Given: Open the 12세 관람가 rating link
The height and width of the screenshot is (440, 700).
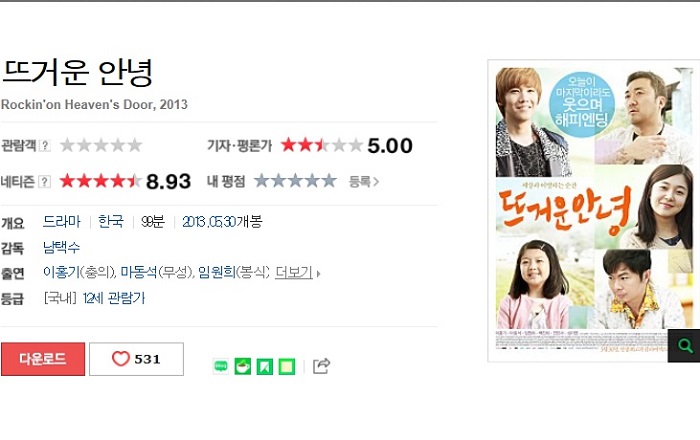Looking at the screenshot, I should tap(114, 298).
